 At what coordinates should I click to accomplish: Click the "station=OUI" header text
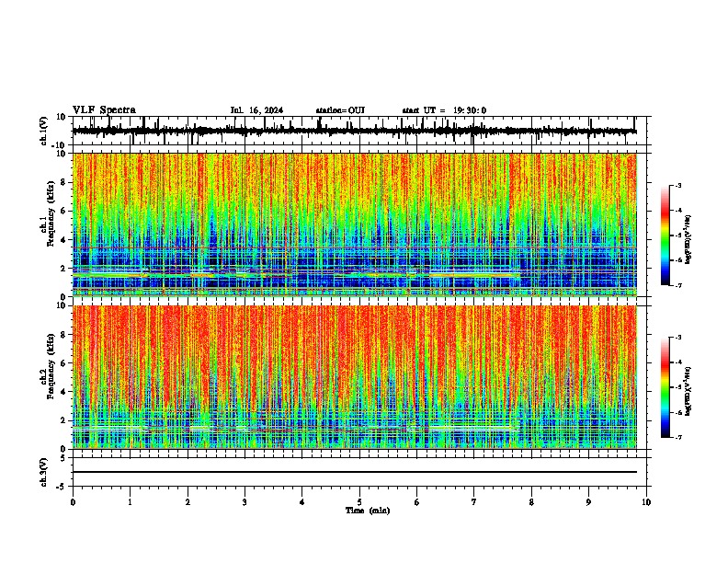pyautogui.click(x=340, y=110)
